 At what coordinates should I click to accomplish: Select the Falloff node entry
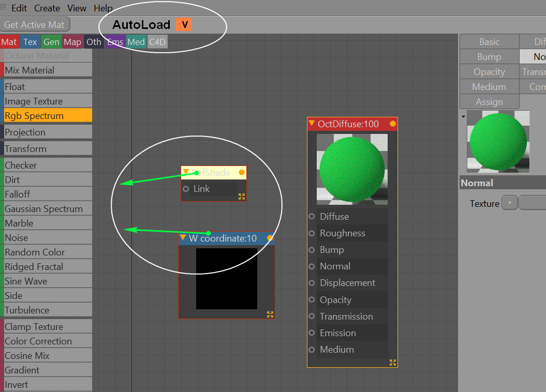tap(46, 194)
